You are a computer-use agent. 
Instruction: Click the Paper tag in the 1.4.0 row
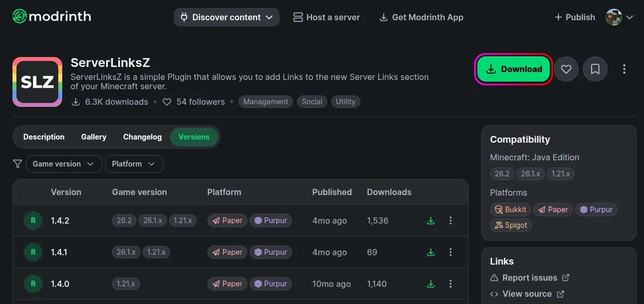coord(227,284)
